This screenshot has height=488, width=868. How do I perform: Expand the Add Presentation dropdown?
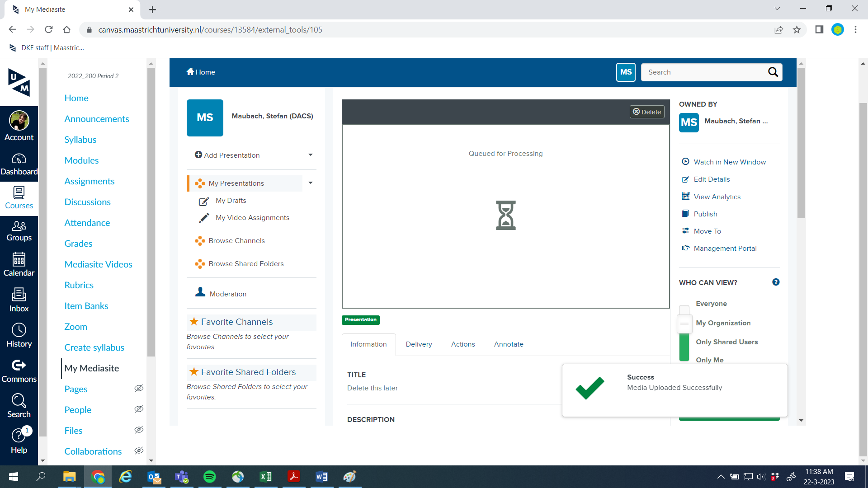tap(311, 155)
